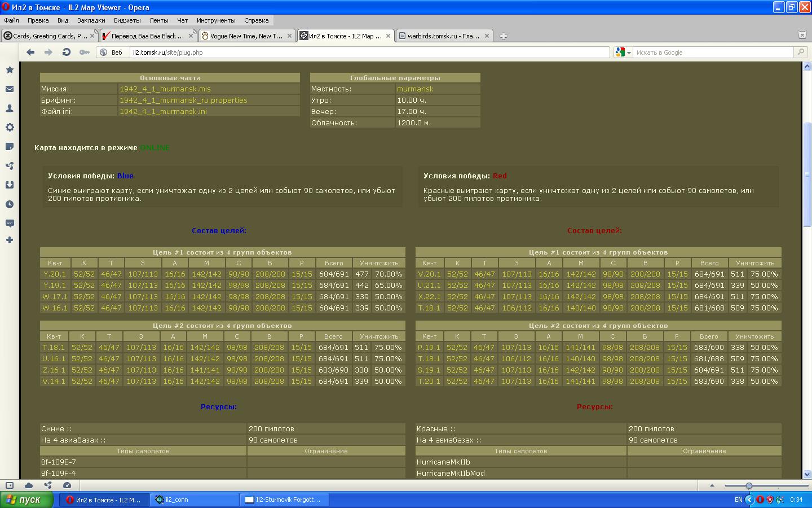Open the murmansk terrain link
The width and height of the screenshot is (812, 508).
click(415, 89)
